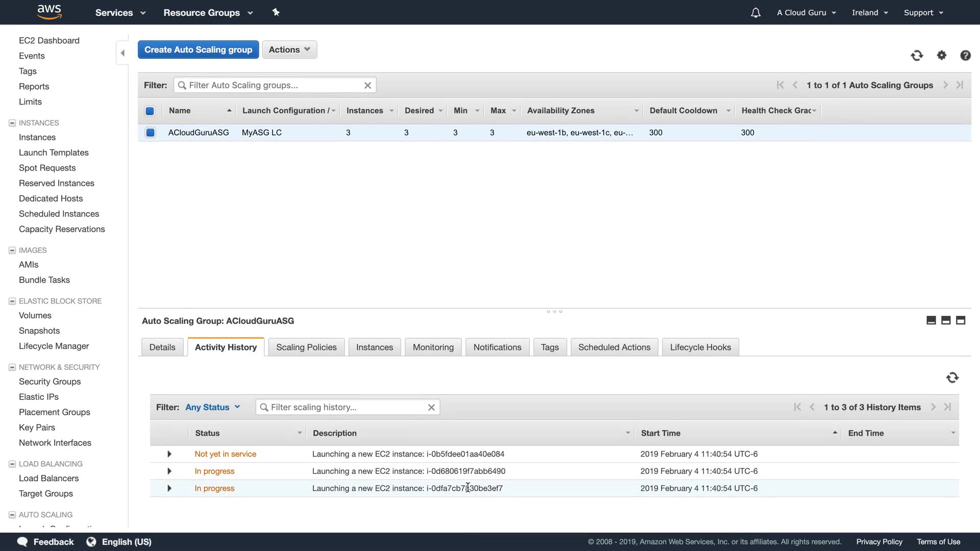Viewport: 980px width, 551px height.
Task: Switch to the Scaling Policies tab
Action: coord(306,347)
